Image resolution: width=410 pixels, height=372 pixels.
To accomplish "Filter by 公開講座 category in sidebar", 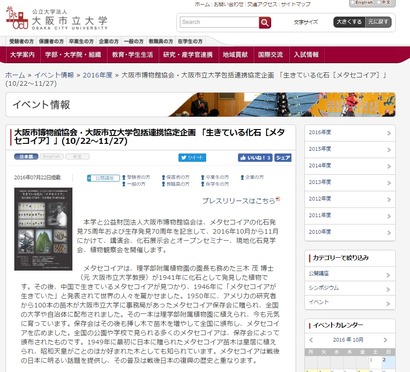I will point(350,274).
